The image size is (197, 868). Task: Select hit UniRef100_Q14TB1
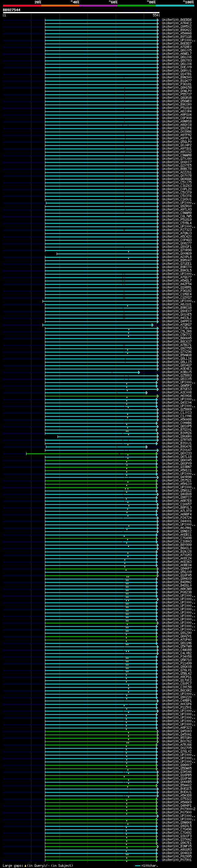click(177, 74)
